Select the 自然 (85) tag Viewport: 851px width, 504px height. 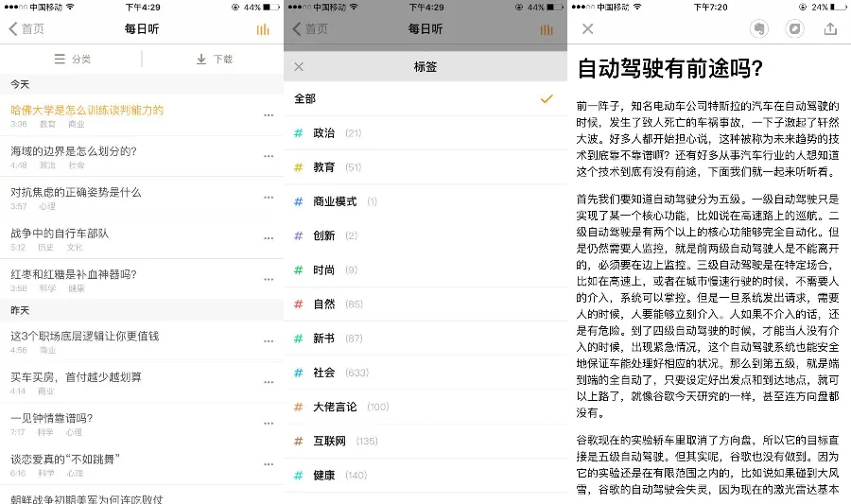[x=425, y=304]
